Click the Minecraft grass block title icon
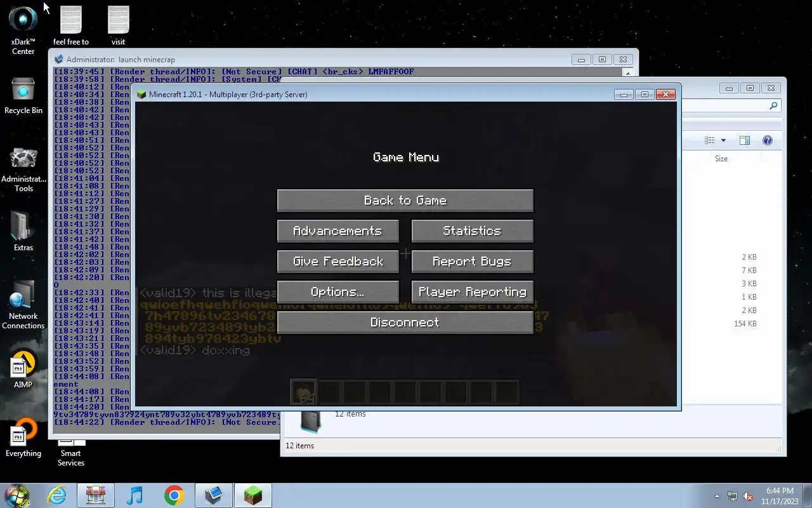The image size is (812, 508). click(141, 95)
